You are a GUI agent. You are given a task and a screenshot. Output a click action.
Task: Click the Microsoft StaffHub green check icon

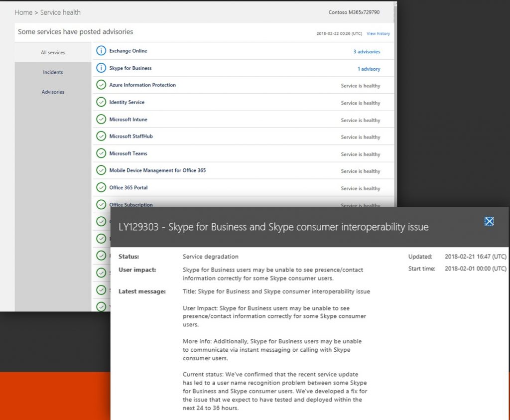(x=101, y=137)
